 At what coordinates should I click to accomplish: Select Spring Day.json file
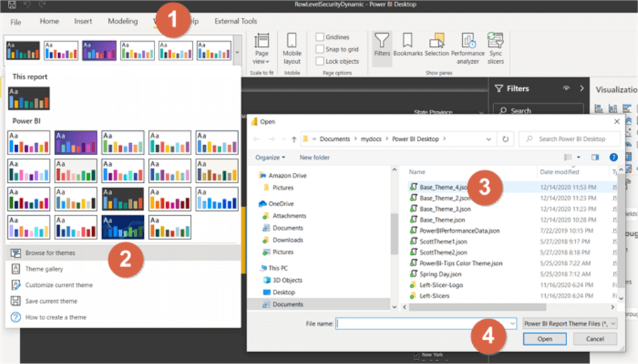435,274
